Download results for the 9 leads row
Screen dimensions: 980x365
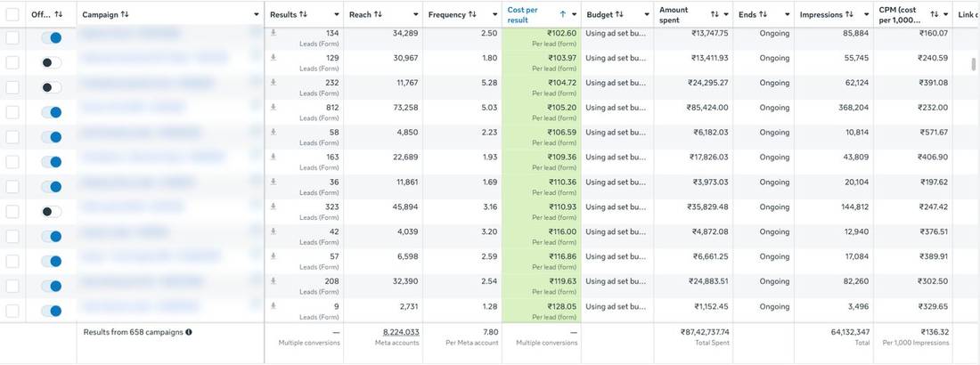[x=274, y=306]
